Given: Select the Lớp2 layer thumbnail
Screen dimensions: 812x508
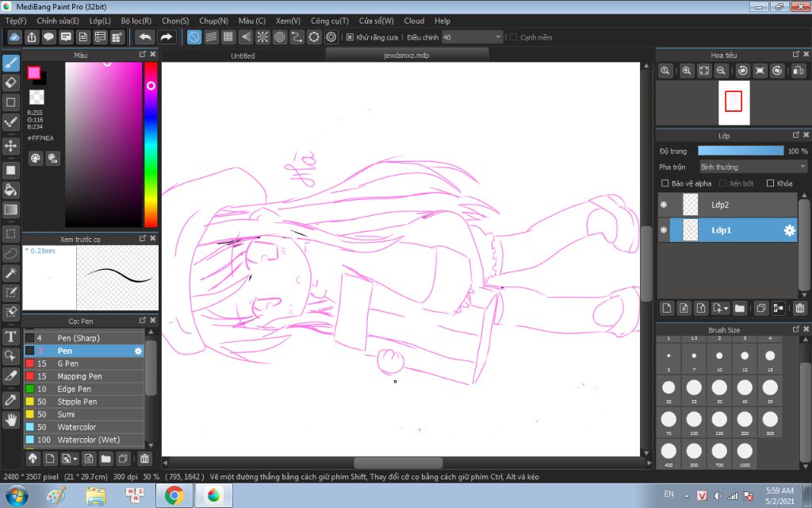Looking at the screenshot, I should 690,205.
